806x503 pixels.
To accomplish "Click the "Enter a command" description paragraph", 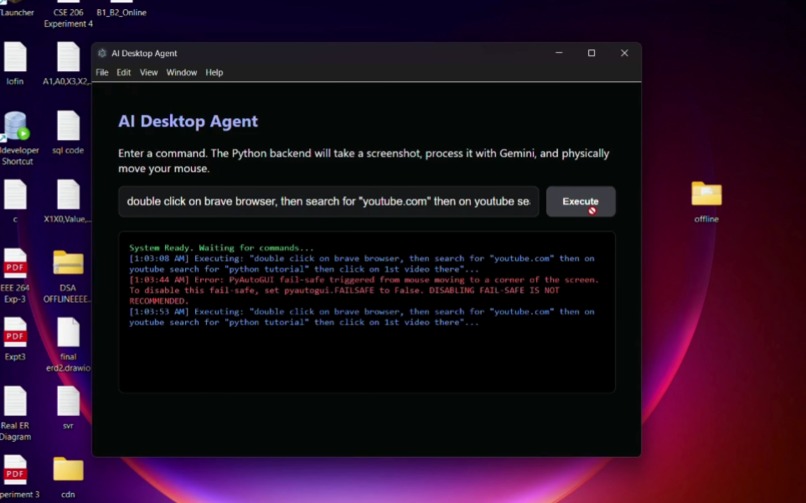I will point(363,161).
